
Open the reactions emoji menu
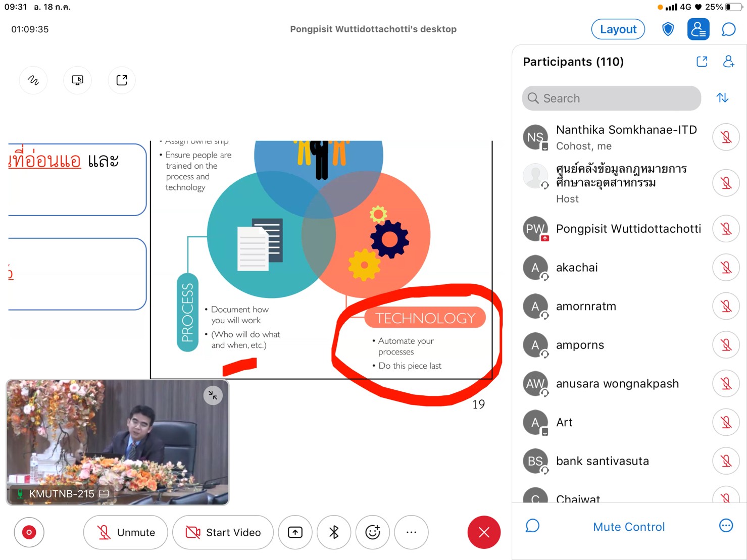point(373,532)
